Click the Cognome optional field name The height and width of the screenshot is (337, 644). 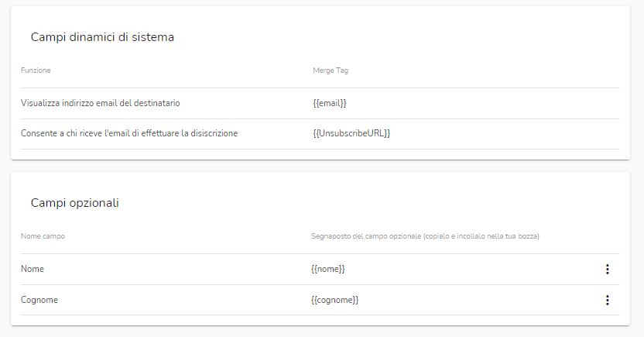[x=39, y=300]
